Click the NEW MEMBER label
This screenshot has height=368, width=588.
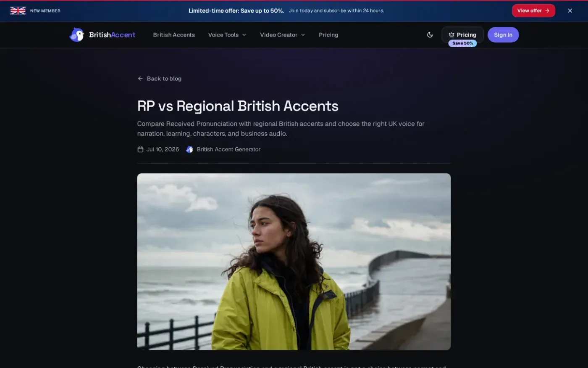pos(45,11)
